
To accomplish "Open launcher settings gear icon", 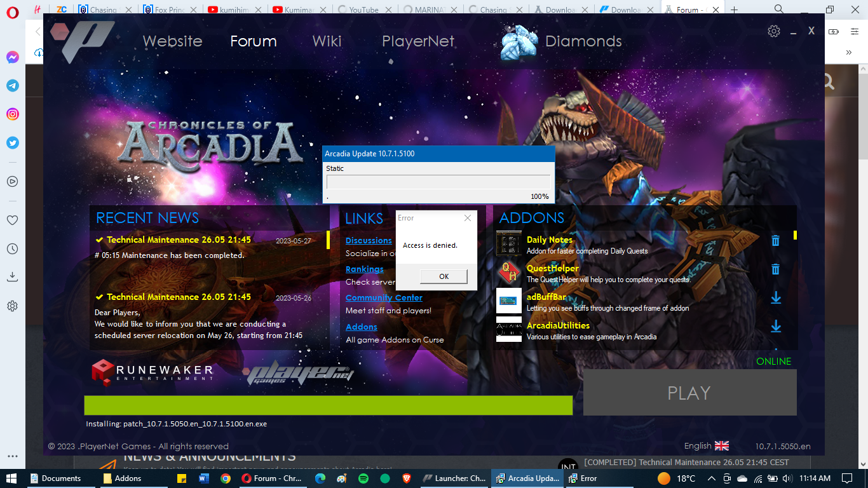I will [x=773, y=31].
